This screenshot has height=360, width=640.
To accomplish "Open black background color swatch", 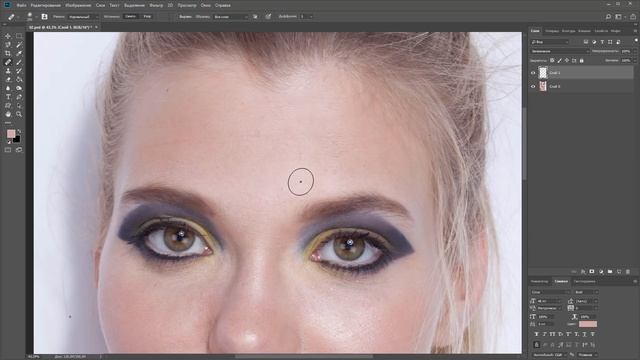I will [17, 140].
